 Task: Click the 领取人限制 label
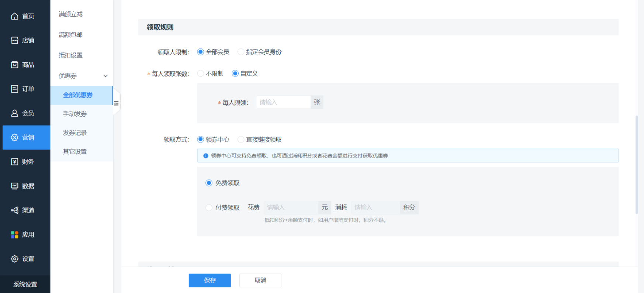174,52
